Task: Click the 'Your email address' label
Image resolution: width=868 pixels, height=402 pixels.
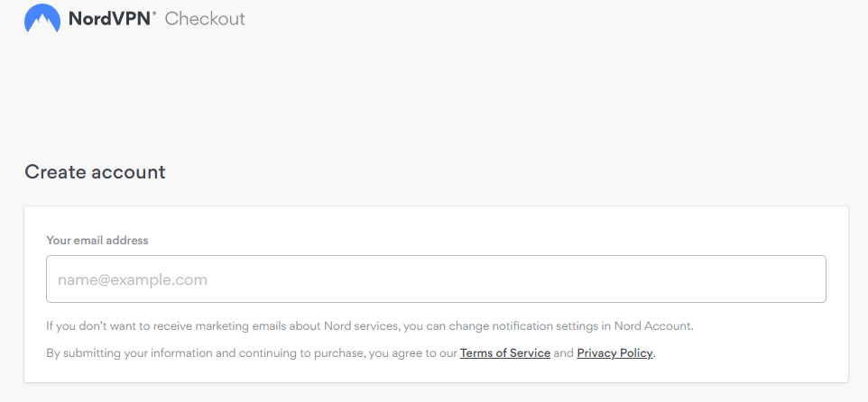Action: (97, 241)
